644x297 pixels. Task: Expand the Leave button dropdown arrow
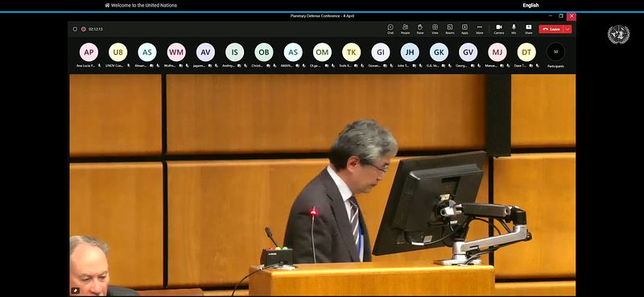click(x=568, y=29)
